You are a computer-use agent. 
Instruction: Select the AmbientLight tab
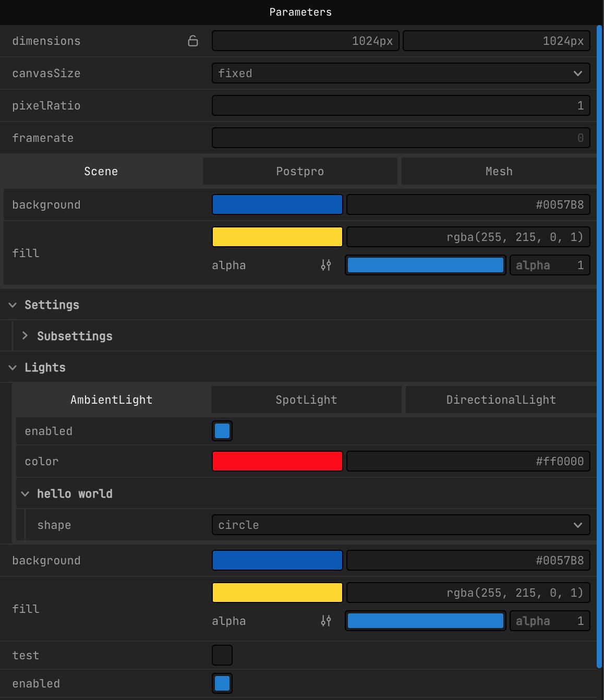[x=112, y=400]
